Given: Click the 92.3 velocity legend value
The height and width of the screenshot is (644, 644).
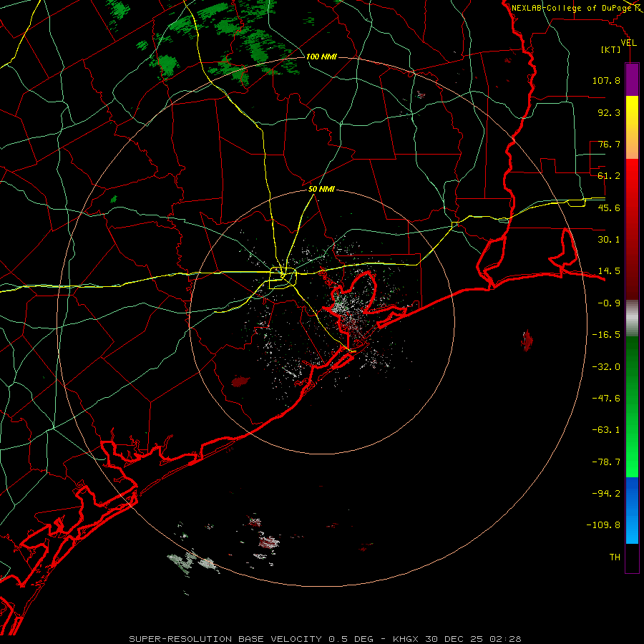Looking at the screenshot, I should pos(609,112).
